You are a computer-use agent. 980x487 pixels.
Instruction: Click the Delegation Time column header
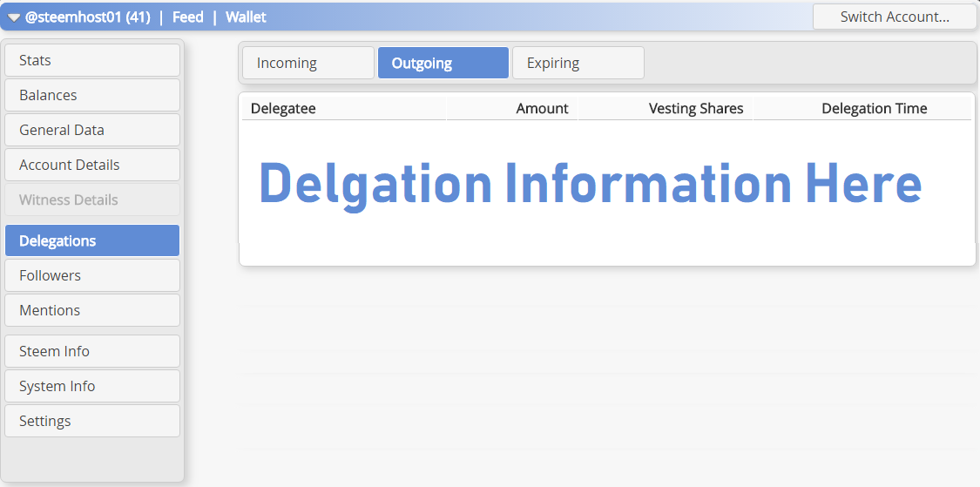(x=874, y=108)
